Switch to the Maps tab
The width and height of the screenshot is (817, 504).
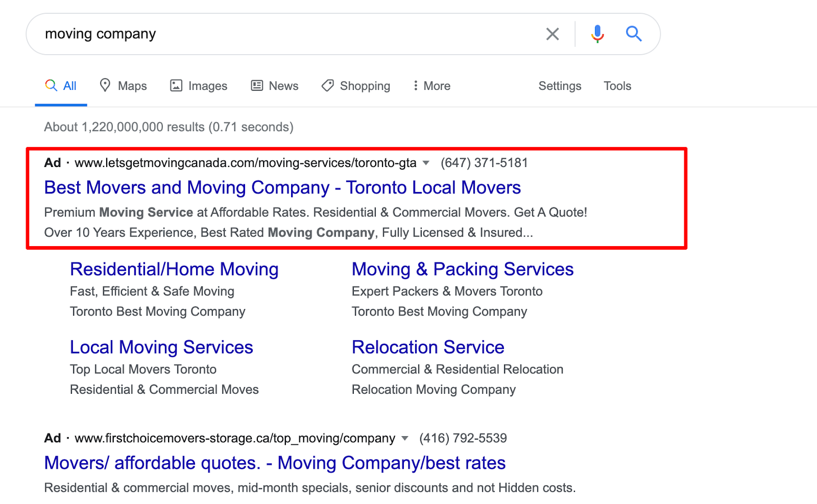[123, 86]
